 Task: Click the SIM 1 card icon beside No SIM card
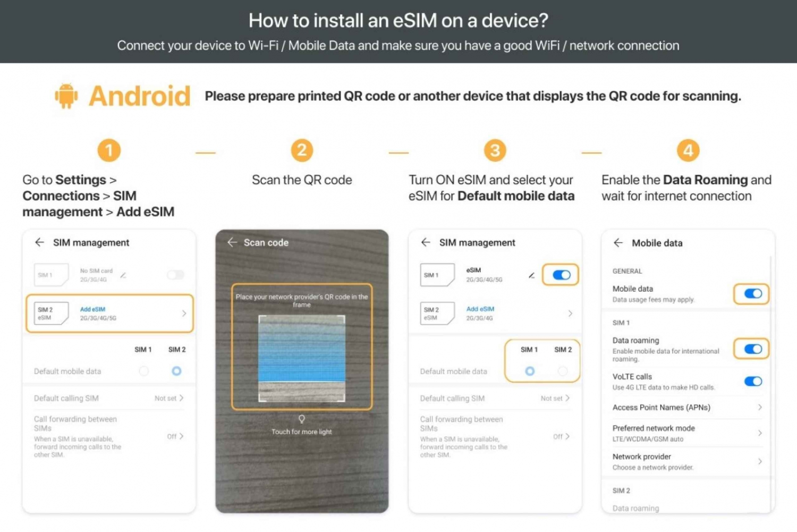point(51,275)
